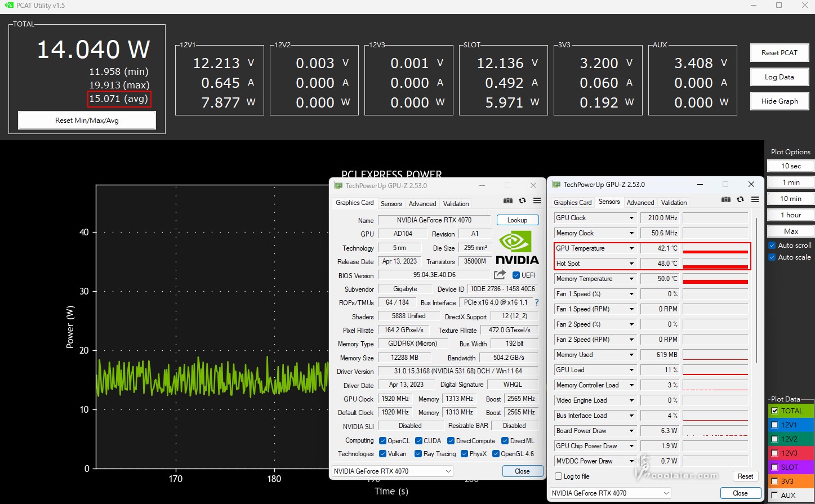Screen dimensions: 815x504
Task: Click the PCAT Utility app icon in title bar
Action: (8, 5)
